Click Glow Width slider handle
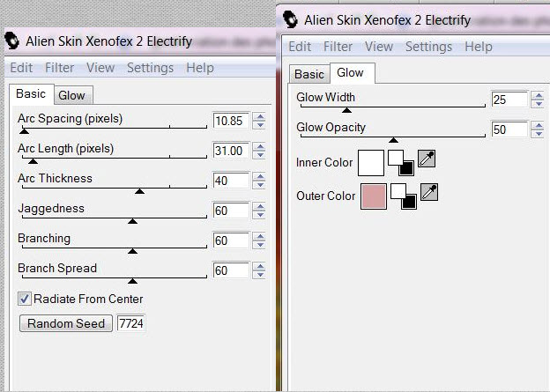Screen dimensions: 550x392 pyautogui.click(x=347, y=110)
